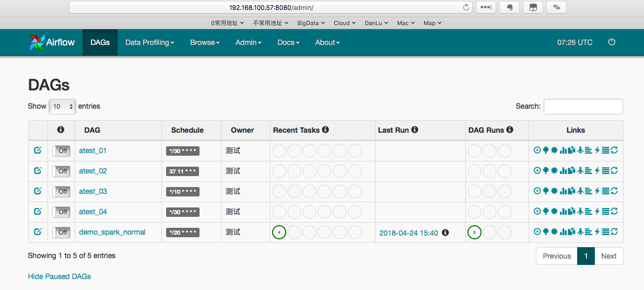Open Logs lines icon for atest_03
The height and width of the screenshot is (290, 644).
click(x=606, y=191)
